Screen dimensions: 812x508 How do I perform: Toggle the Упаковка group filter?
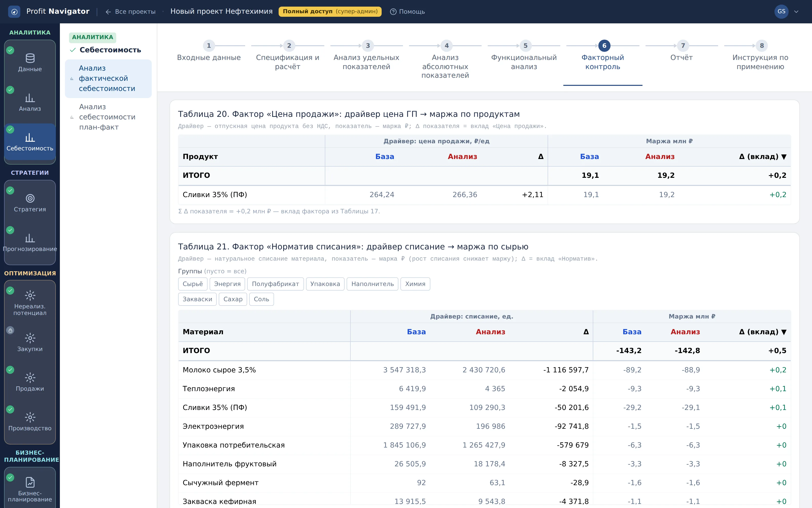click(325, 284)
